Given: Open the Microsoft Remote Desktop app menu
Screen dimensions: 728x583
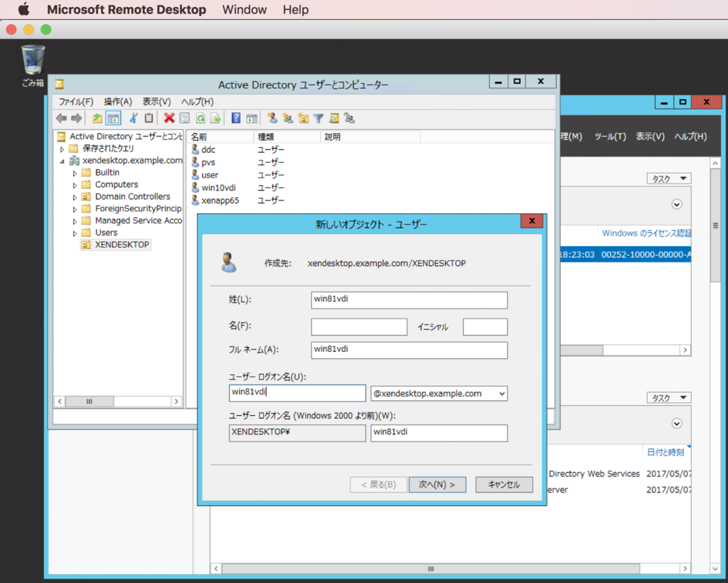Looking at the screenshot, I should [x=127, y=10].
